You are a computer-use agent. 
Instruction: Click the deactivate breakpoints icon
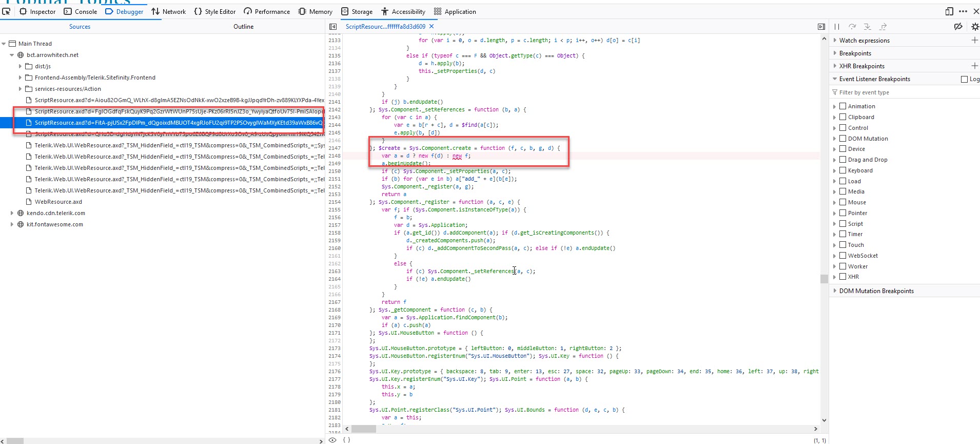958,27
